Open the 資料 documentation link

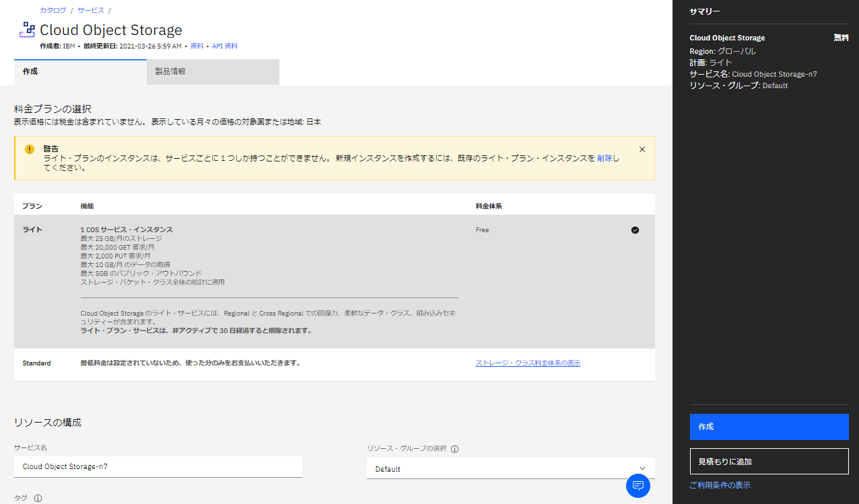click(x=197, y=46)
